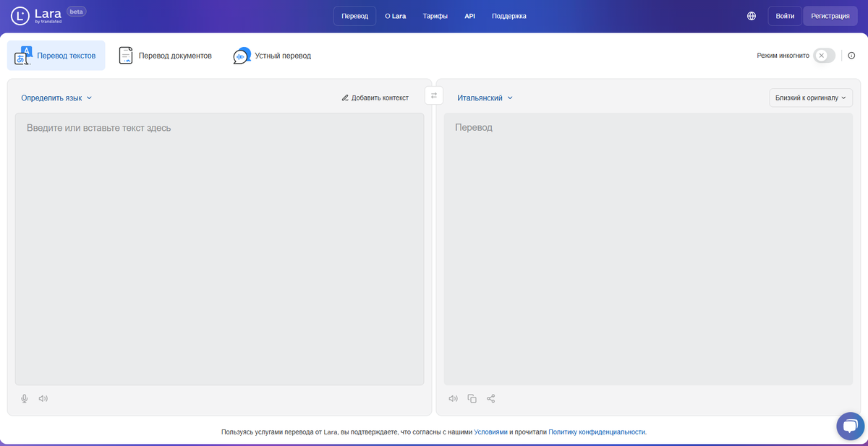Click the Регистрация button
868x446 pixels.
(830, 15)
